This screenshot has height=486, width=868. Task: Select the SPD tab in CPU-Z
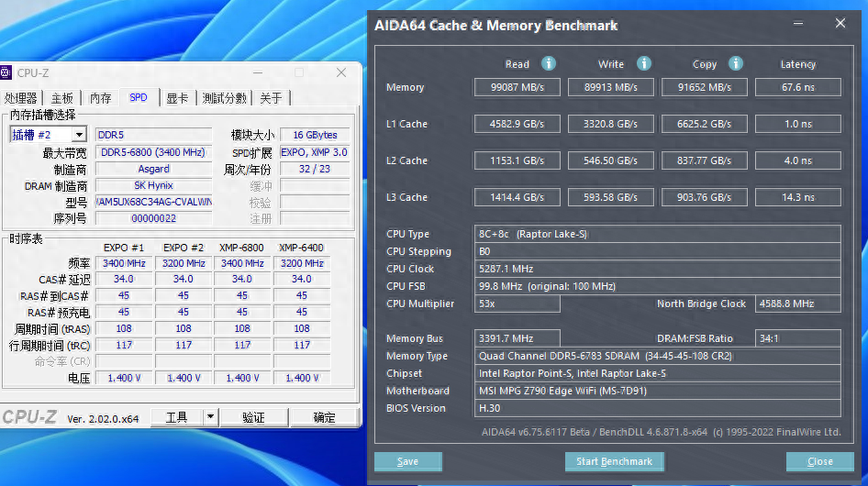click(x=139, y=97)
